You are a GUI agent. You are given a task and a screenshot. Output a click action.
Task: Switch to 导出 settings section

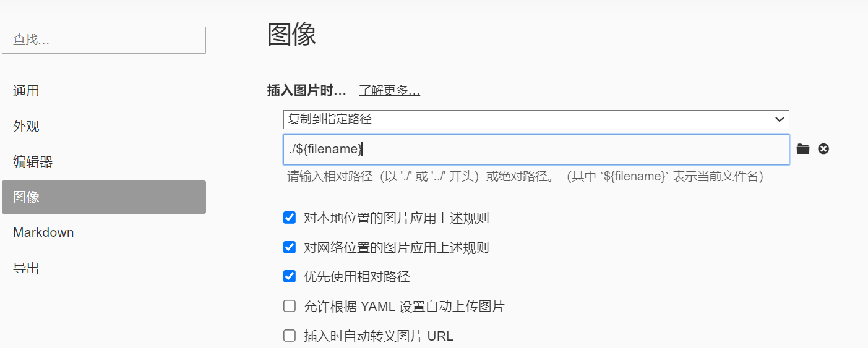pyautogui.click(x=26, y=268)
